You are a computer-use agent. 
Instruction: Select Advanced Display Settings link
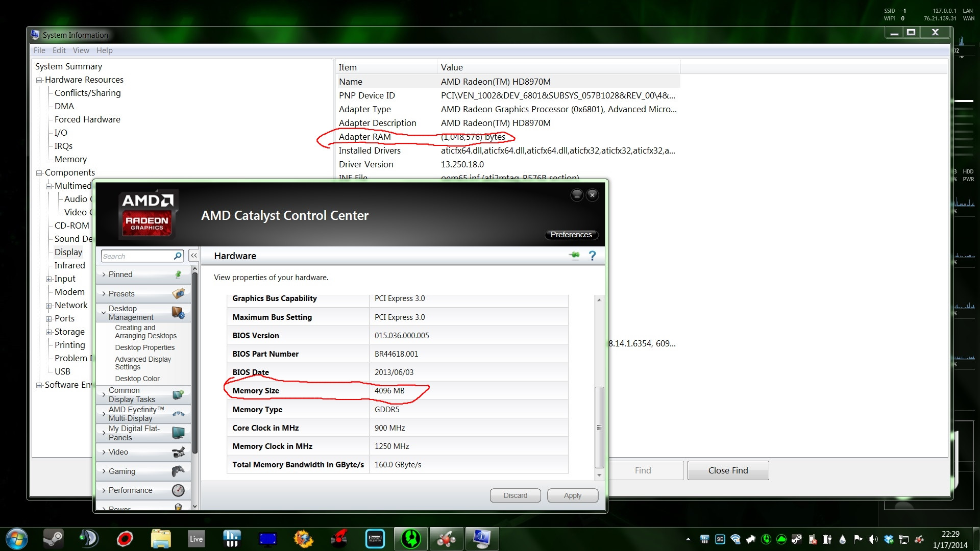point(143,363)
